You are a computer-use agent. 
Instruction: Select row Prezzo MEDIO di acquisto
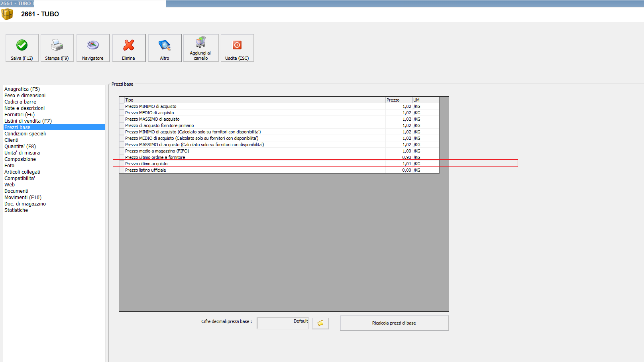[279, 113]
